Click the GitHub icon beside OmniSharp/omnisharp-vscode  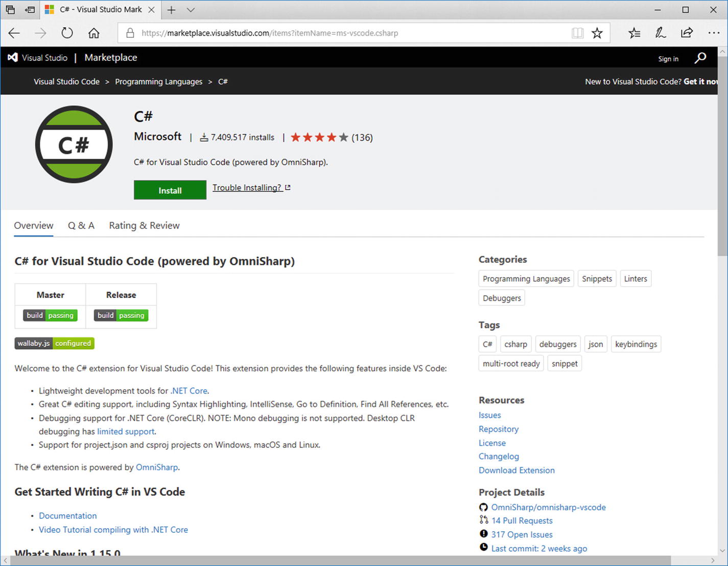coord(483,507)
